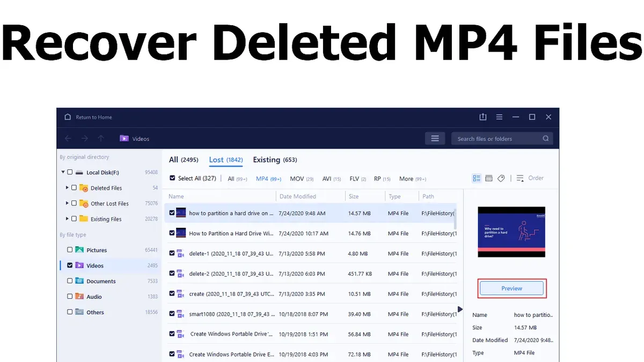The width and height of the screenshot is (644, 362).
Task: Open the All (2495) tab
Action: pos(184,160)
